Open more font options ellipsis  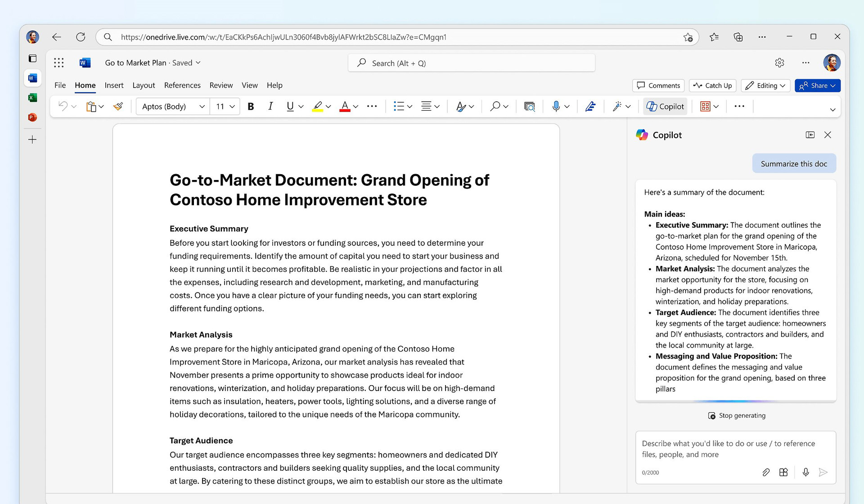pos(372,106)
